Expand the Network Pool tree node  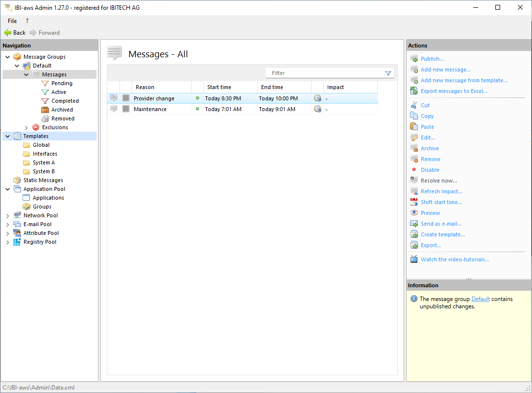[8, 215]
